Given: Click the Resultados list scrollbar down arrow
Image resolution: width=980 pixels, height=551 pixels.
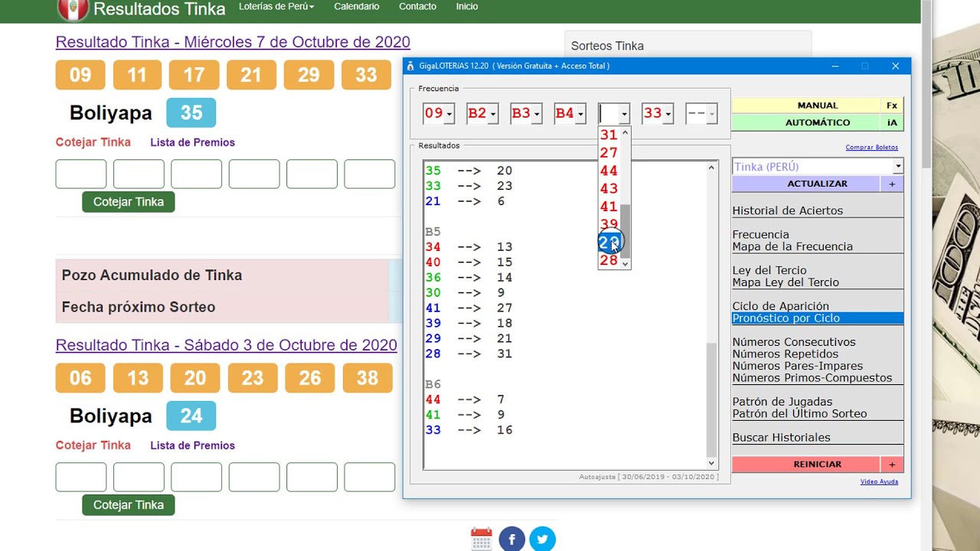Looking at the screenshot, I should click(711, 463).
